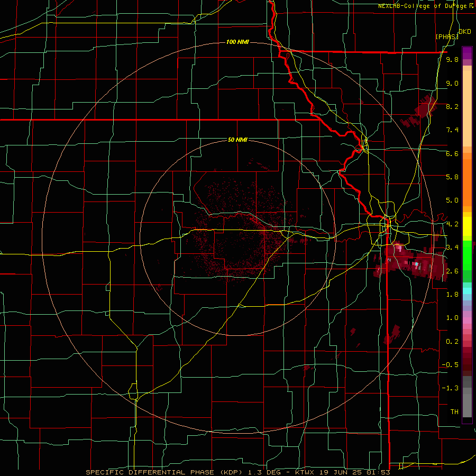Click the 5.8 scale value

pos(452,177)
